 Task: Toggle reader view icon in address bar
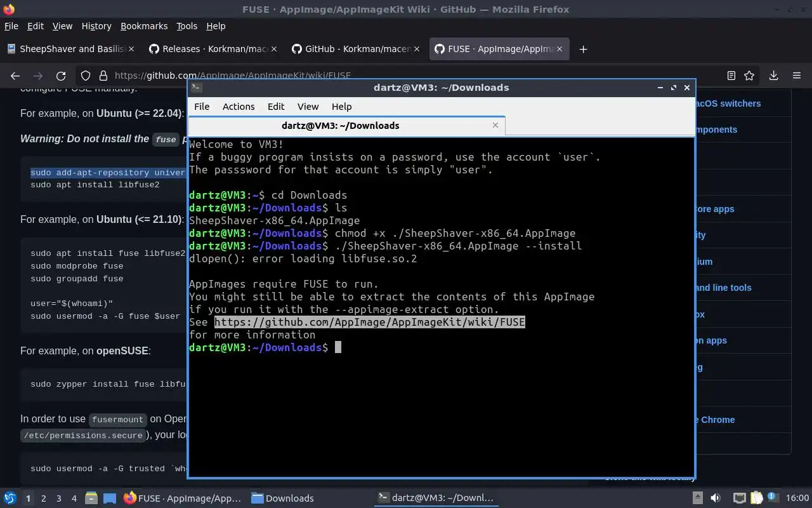click(731, 76)
